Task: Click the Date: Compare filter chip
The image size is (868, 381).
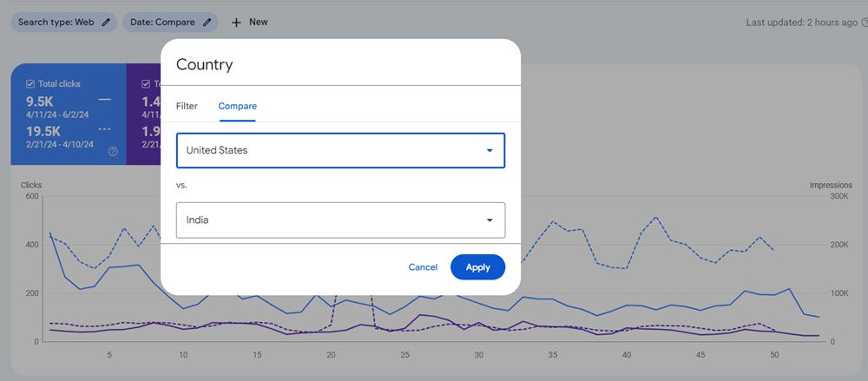Action: [162, 23]
